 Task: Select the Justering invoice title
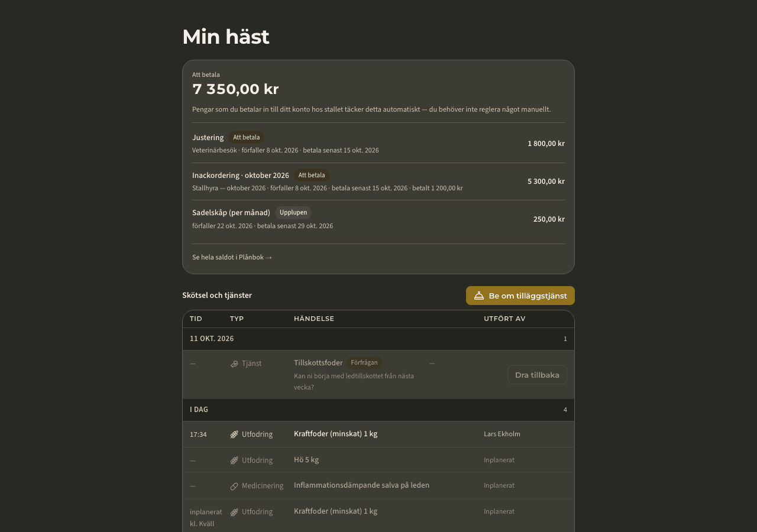click(208, 138)
